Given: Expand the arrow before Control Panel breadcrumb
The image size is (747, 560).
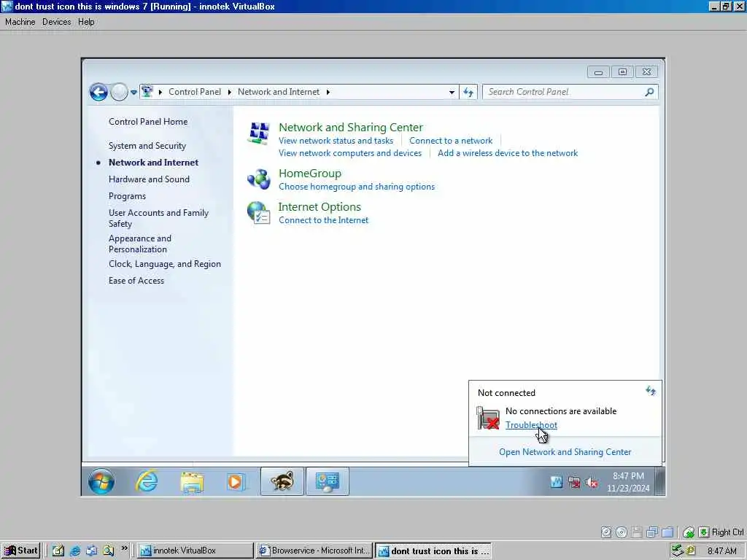Looking at the screenshot, I should point(160,92).
